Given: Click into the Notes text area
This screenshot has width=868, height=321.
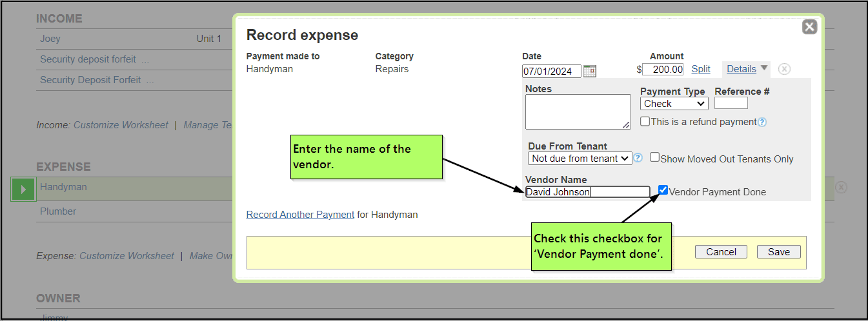Looking at the screenshot, I should click(578, 112).
